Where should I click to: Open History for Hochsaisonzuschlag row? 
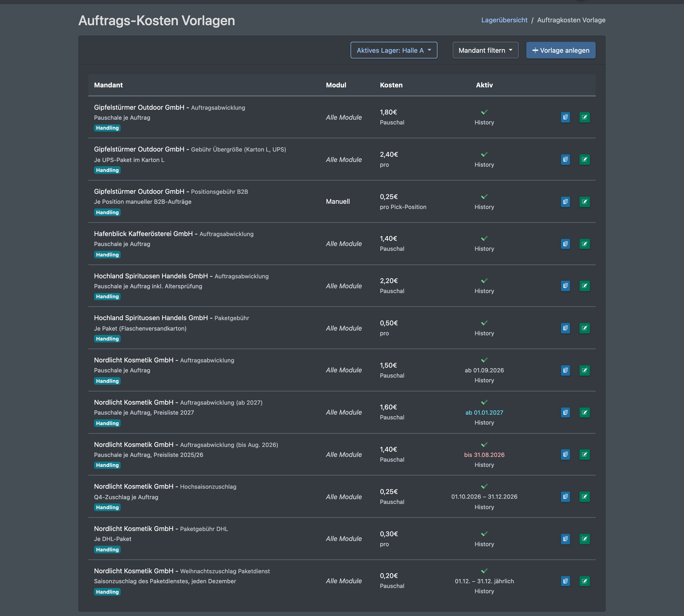484,507
